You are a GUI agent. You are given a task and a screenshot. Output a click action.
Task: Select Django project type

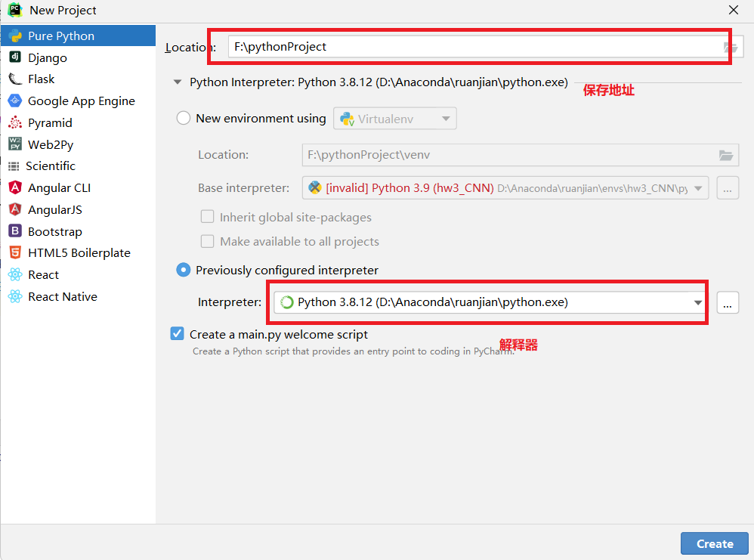pyautogui.click(x=78, y=57)
